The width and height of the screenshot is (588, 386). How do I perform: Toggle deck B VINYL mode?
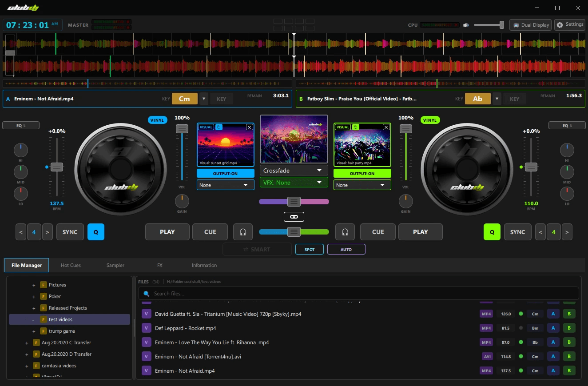(429, 120)
